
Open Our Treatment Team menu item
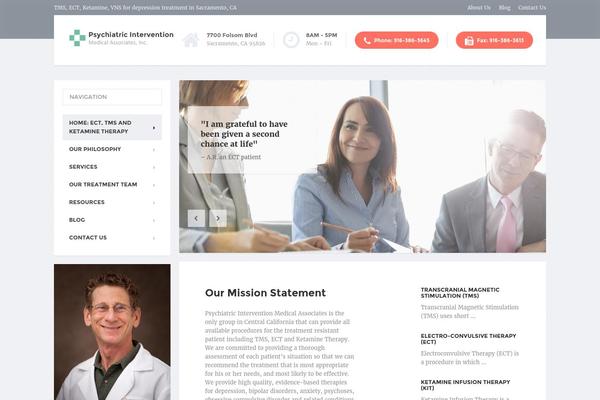(112, 184)
